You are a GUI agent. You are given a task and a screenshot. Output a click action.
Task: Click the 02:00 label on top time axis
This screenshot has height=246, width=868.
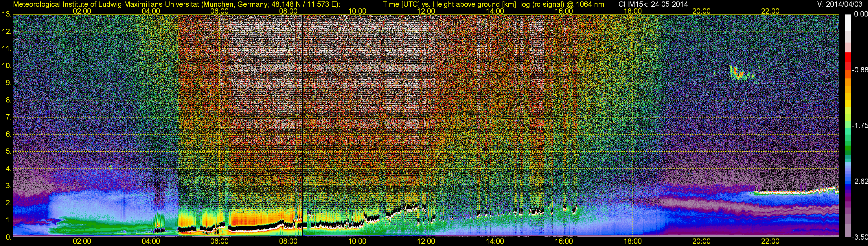tap(82, 11)
